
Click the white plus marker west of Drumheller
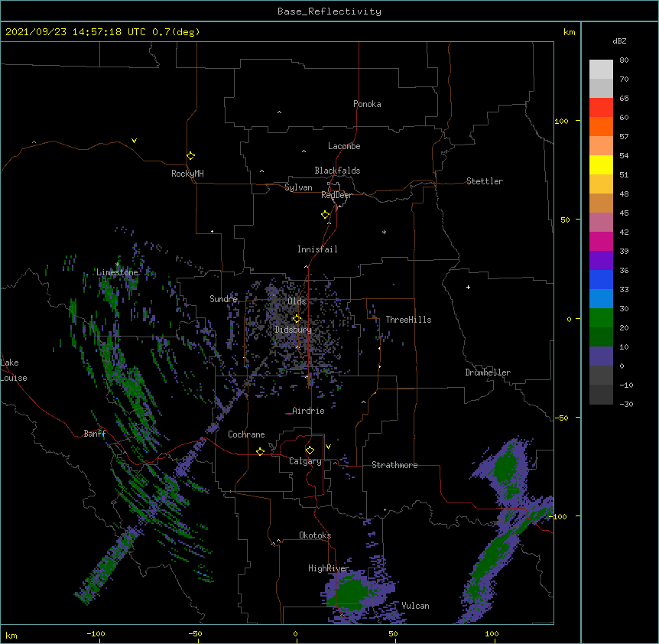click(x=468, y=287)
